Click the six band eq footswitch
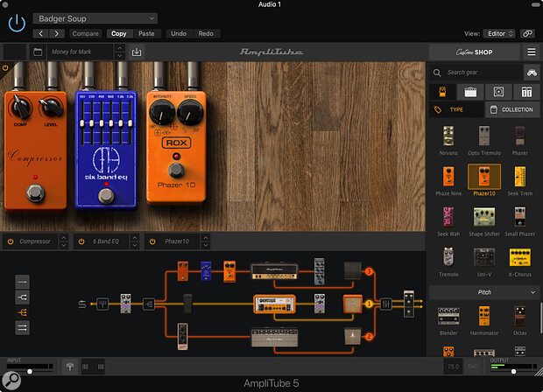The width and height of the screenshot is (543, 392). point(106,196)
